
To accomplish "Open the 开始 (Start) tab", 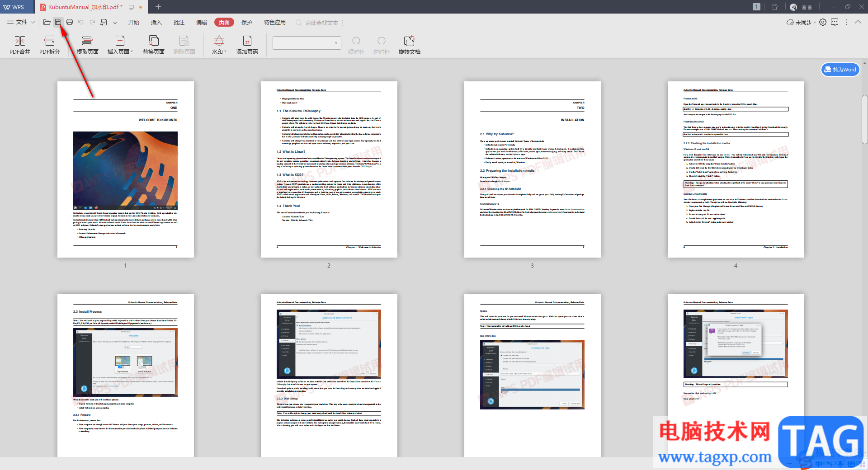I will tap(134, 22).
